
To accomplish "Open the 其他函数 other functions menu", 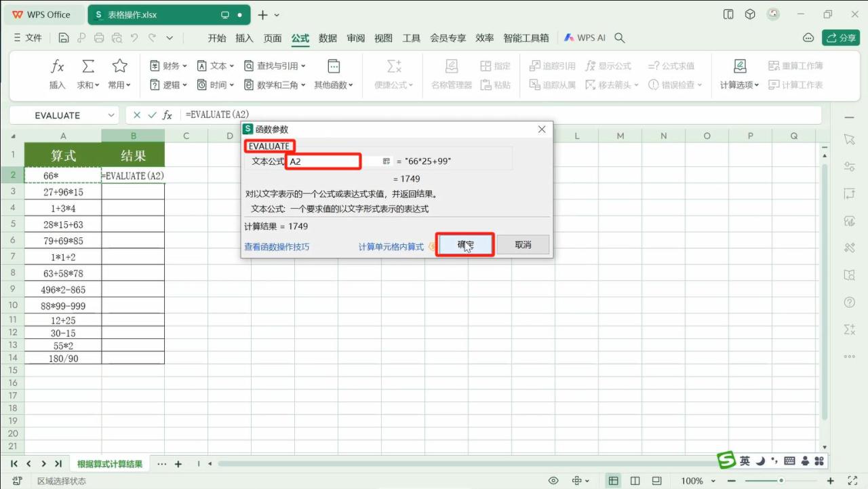I will (x=334, y=73).
